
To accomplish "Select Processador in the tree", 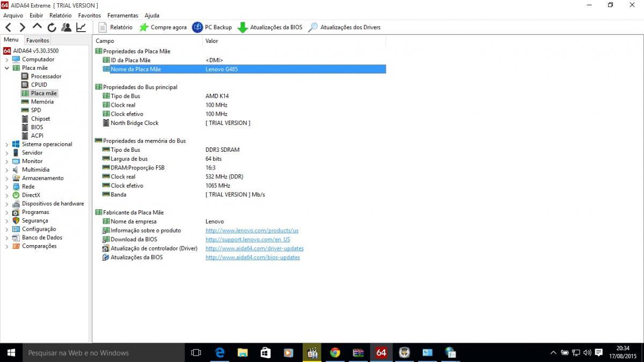I will click(x=46, y=76).
